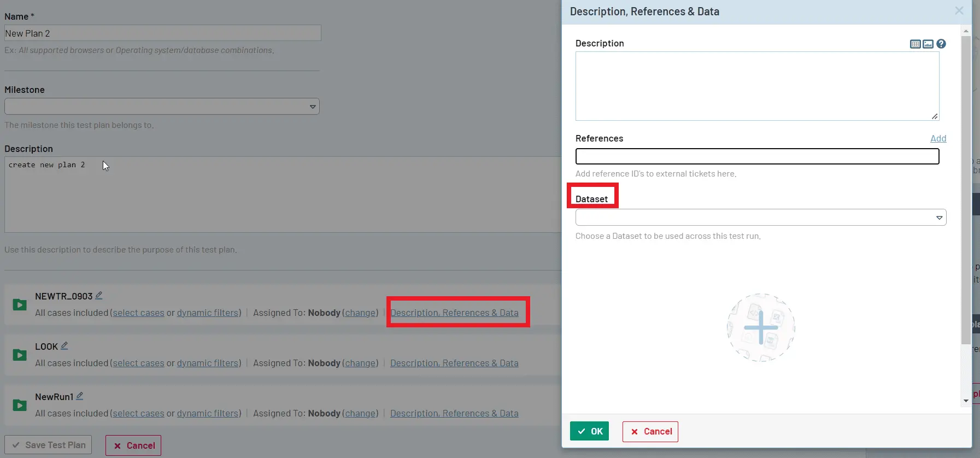Viewport: 980px width, 458px height.
Task: Click the add image icon above Description
Action: tap(928, 44)
